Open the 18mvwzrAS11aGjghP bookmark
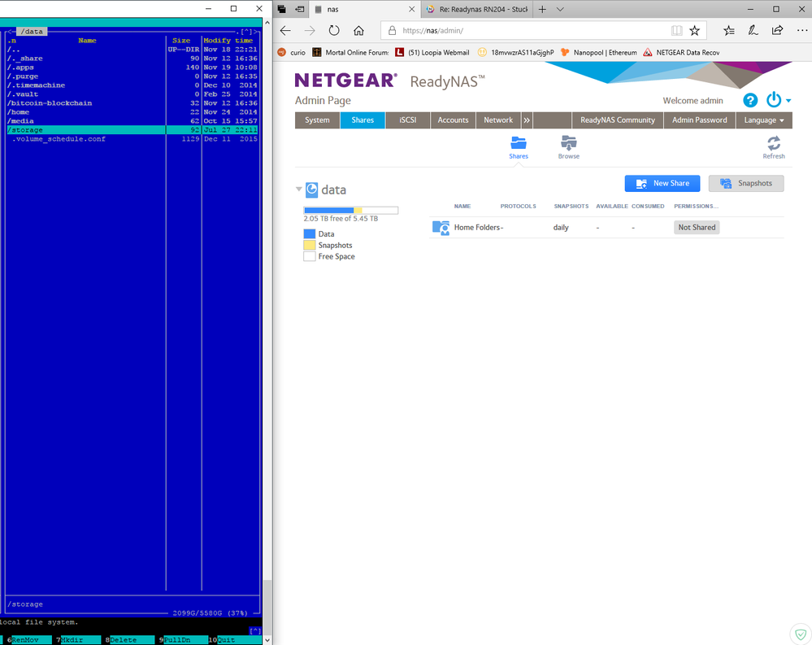The width and height of the screenshot is (812, 645). pos(516,52)
